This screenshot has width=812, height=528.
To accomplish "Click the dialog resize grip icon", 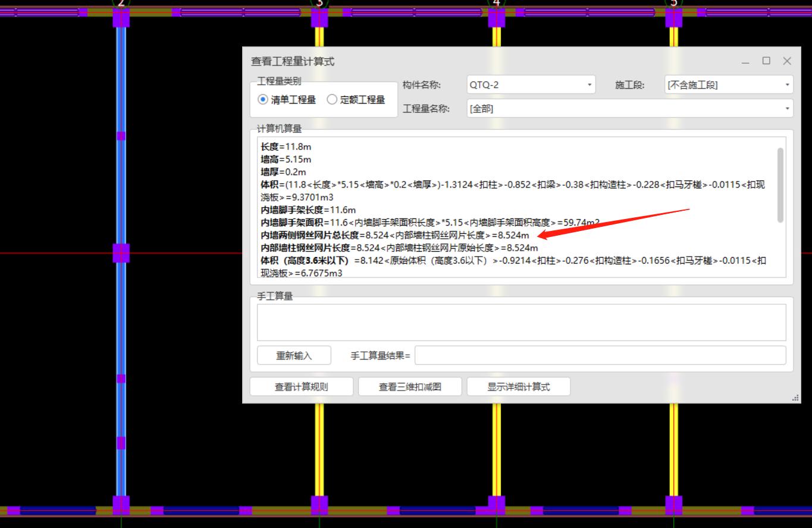I will pos(795,398).
